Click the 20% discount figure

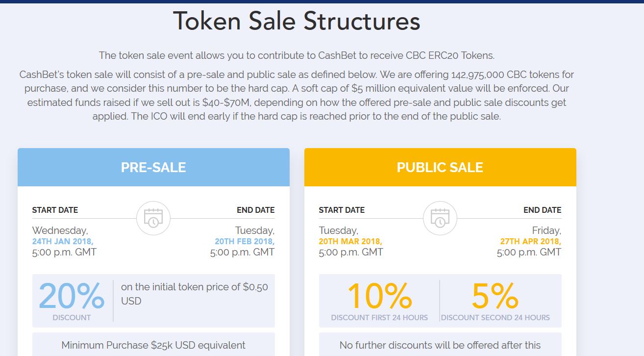tap(72, 296)
